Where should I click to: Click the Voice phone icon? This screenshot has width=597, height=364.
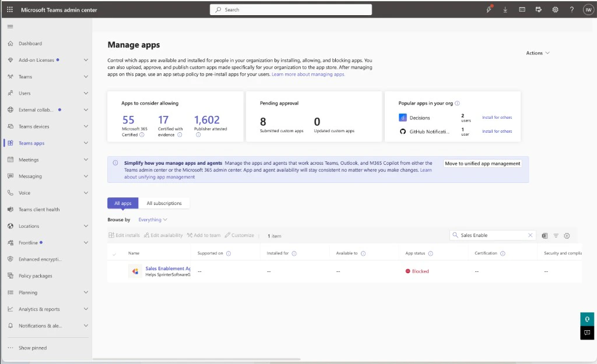pyautogui.click(x=10, y=193)
